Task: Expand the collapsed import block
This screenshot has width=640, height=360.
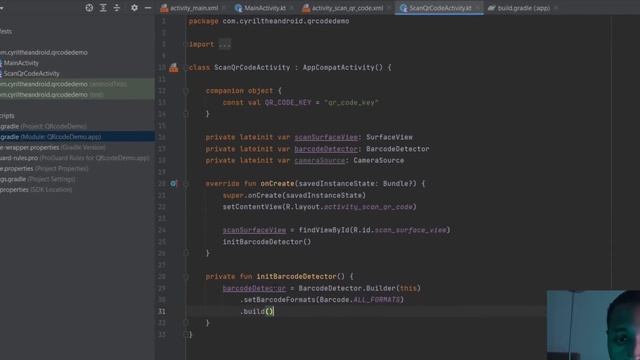Action: 225,44
